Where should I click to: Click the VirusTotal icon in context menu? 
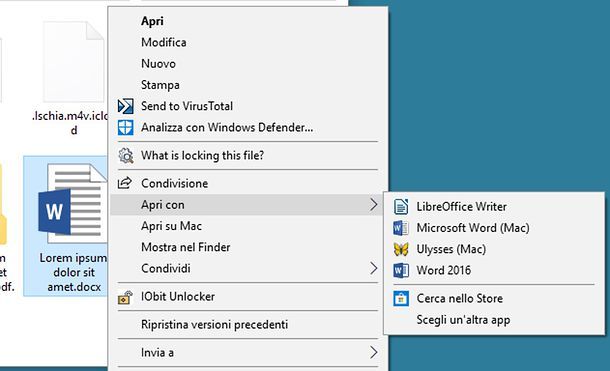[x=125, y=106]
